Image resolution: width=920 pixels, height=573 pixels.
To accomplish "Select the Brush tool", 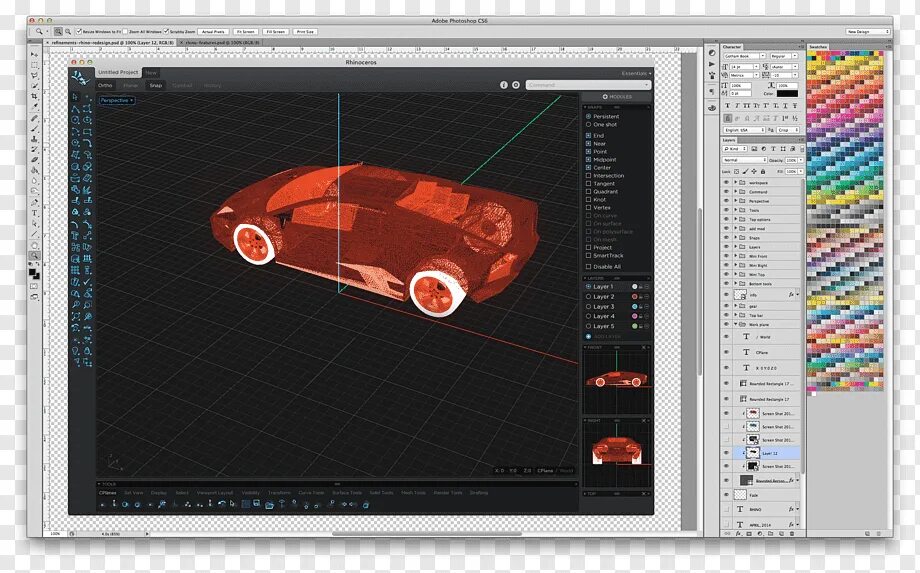I will [34, 128].
